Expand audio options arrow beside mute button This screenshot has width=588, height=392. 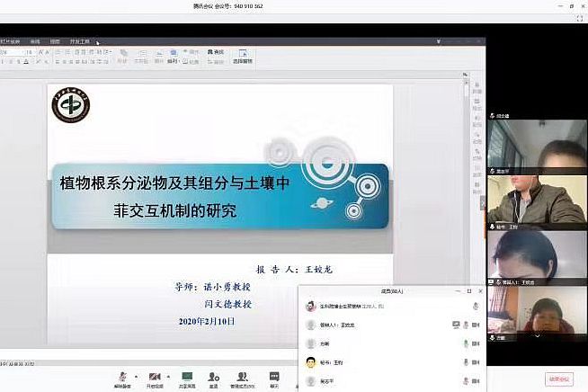coord(136,376)
